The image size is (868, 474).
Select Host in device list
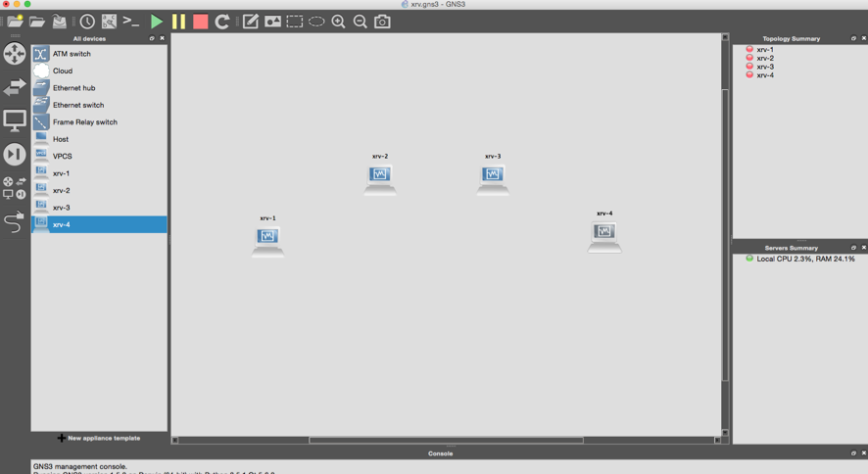pos(99,139)
